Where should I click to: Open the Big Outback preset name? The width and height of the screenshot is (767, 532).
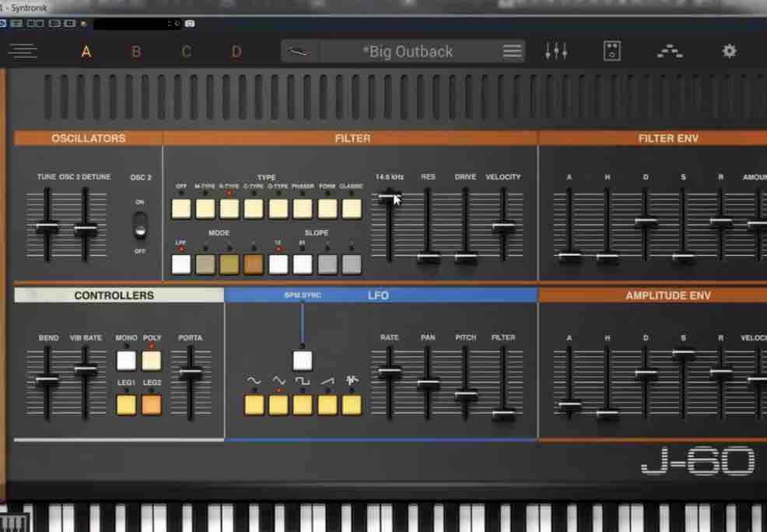408,51
